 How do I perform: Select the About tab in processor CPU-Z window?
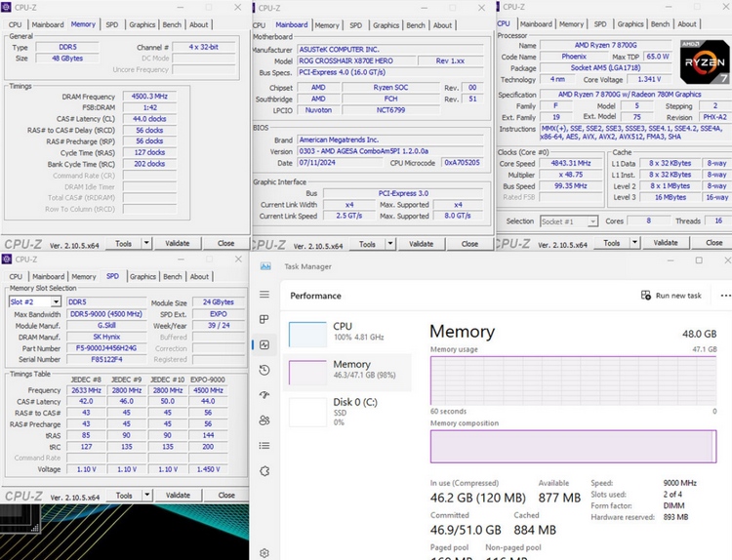(688, 24)
